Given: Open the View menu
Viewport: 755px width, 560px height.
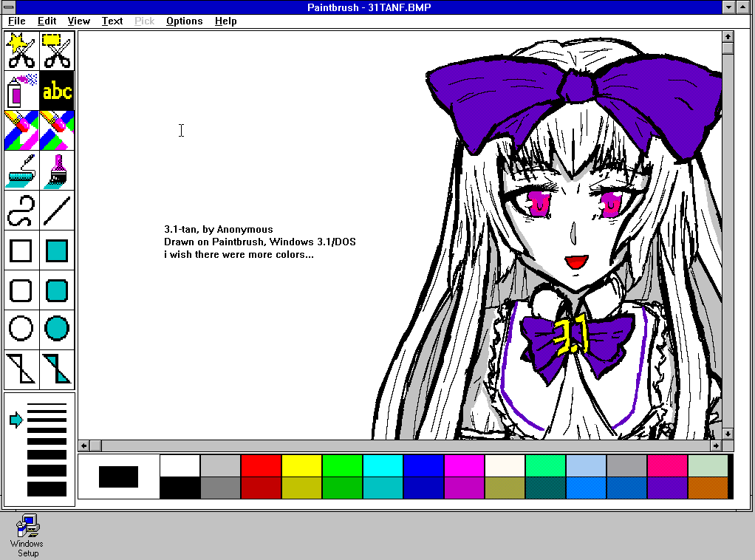Looking at the screenshot, I should (x=78, y=21).
